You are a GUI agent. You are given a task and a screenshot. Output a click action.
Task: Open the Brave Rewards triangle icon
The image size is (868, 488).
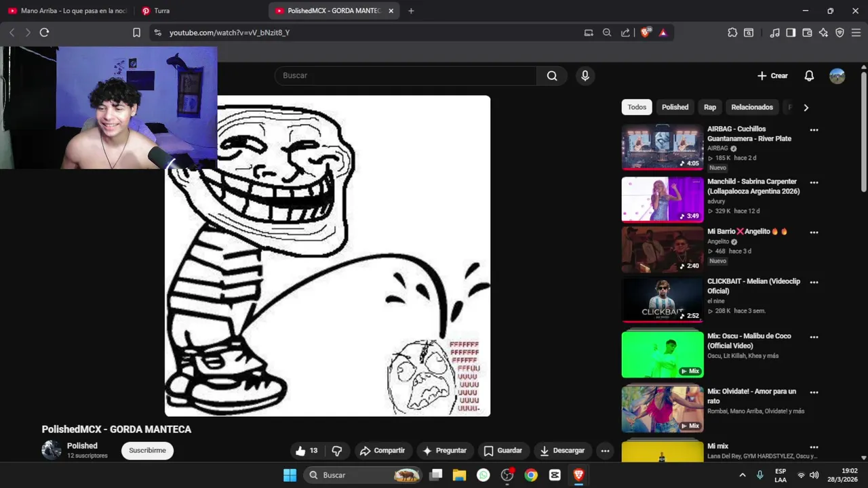pos(663,33)
